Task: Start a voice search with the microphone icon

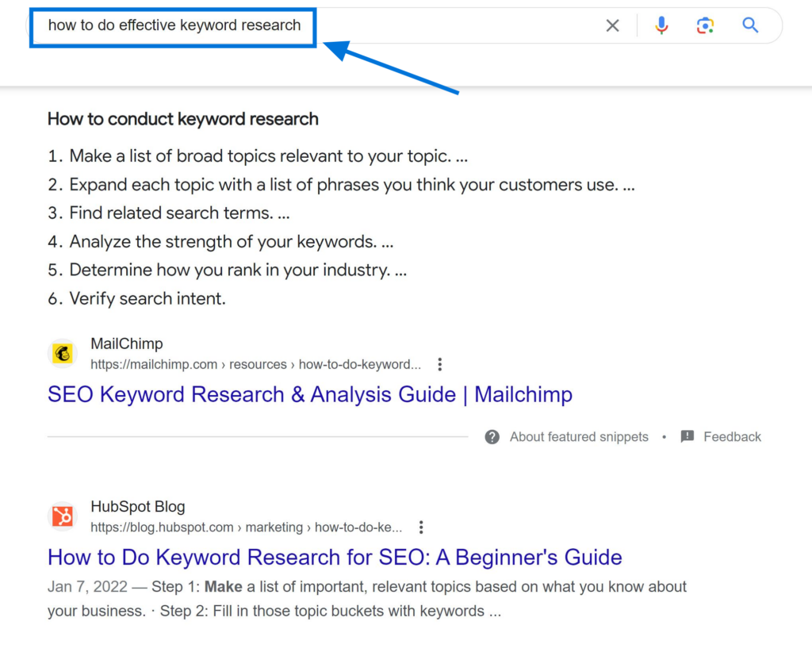Action: tap(661, 25)
